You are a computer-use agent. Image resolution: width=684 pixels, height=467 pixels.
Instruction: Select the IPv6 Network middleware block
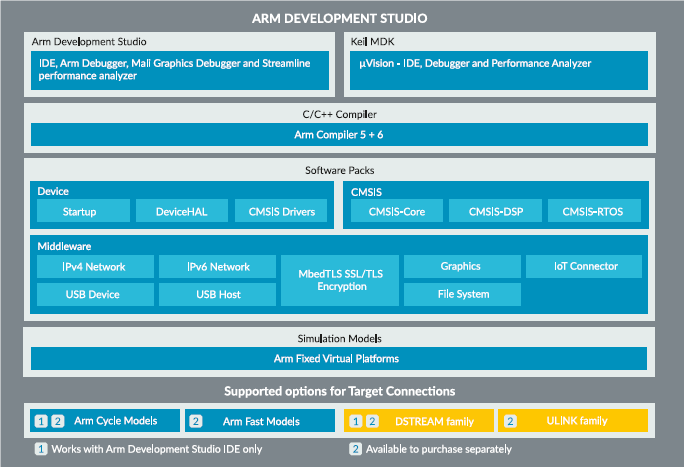[x=217, y=266]
